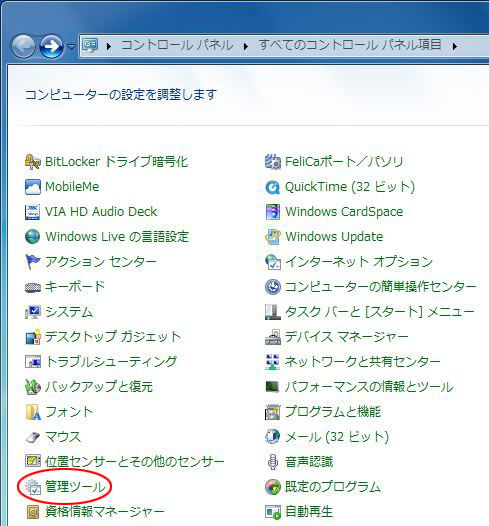Click the Windows Live globe icon
The width and height of the screenshot is (489, 526).
[x=33, y=237]
